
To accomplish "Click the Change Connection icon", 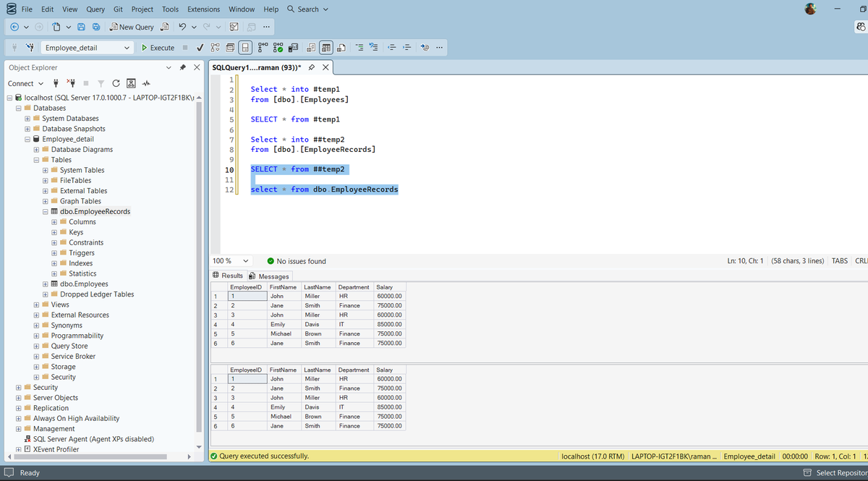I will [x=29, y=48].
